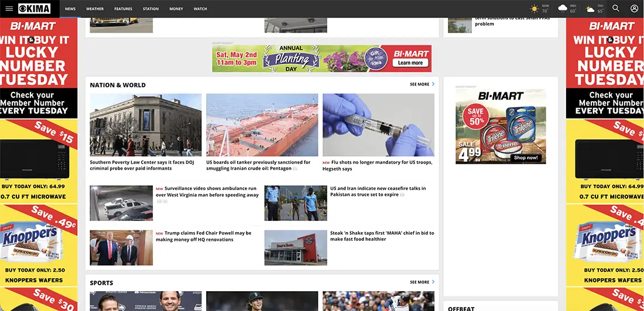644x311 pixels.
Task: Click blue chevron beside Nation & World See More
Action: click(x=433, y=84)
